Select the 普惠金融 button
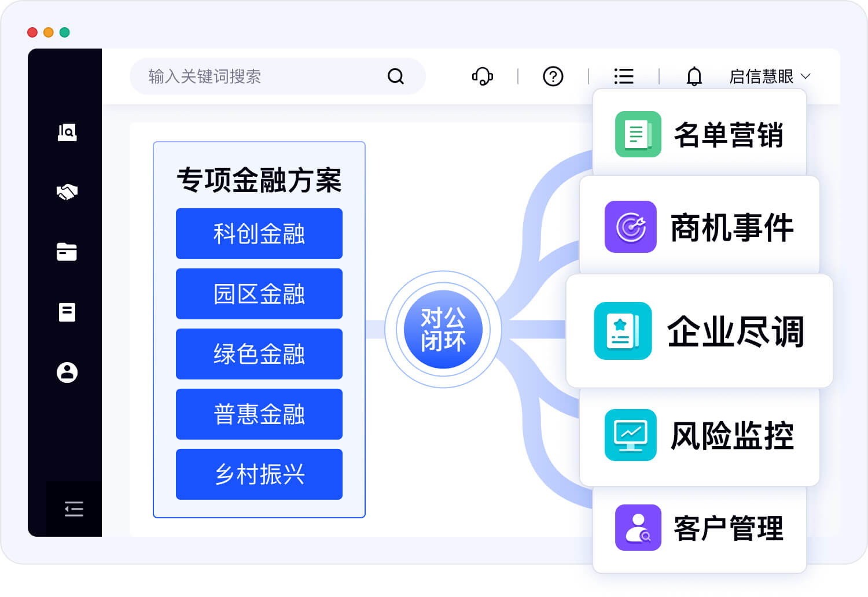The image size is (868, 597). pos(259,414)
